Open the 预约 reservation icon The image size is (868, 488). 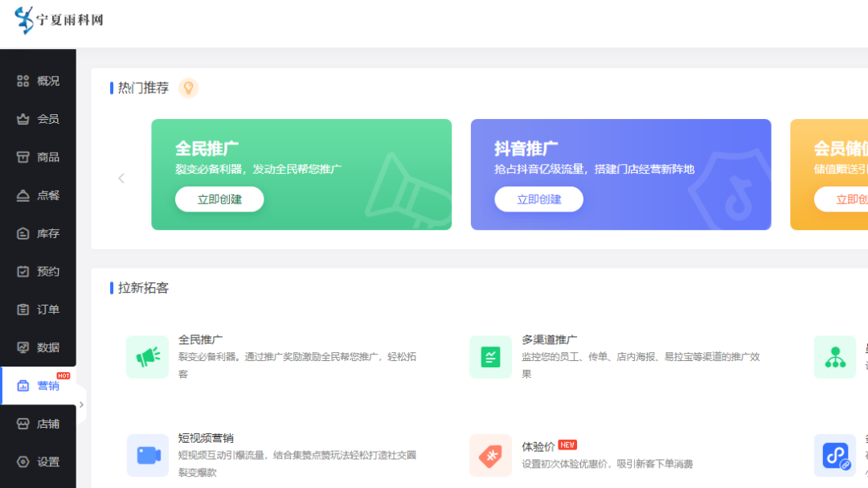click(x=23, y=272)
